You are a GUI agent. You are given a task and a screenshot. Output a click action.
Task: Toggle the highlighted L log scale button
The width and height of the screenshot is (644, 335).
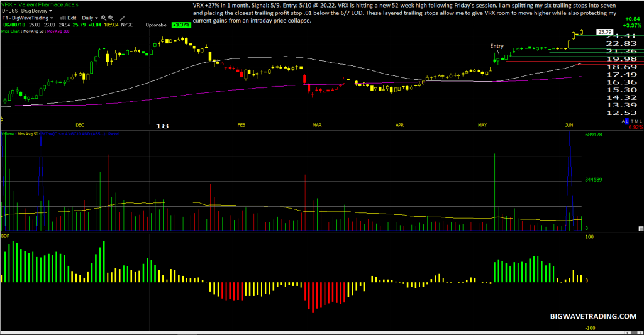627,121
